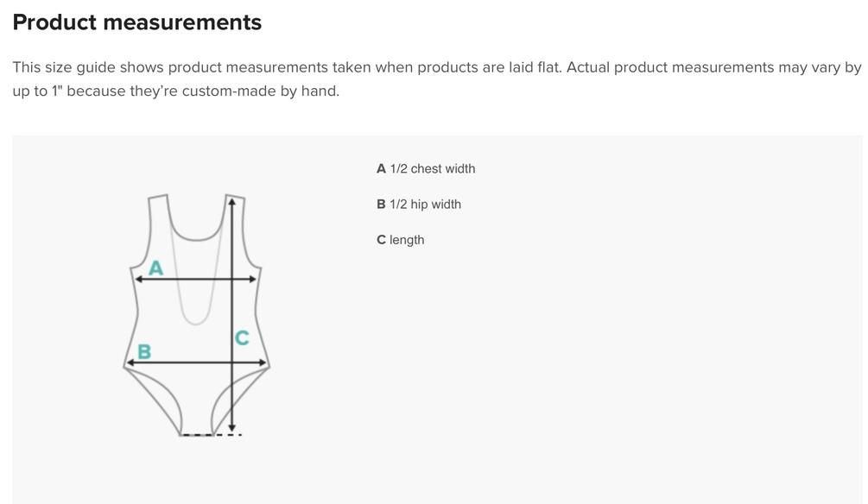The height and width of the screenshot is (504, 868).
Task: Click the teal letter B on the diagram
Action: tap(144, 351)
